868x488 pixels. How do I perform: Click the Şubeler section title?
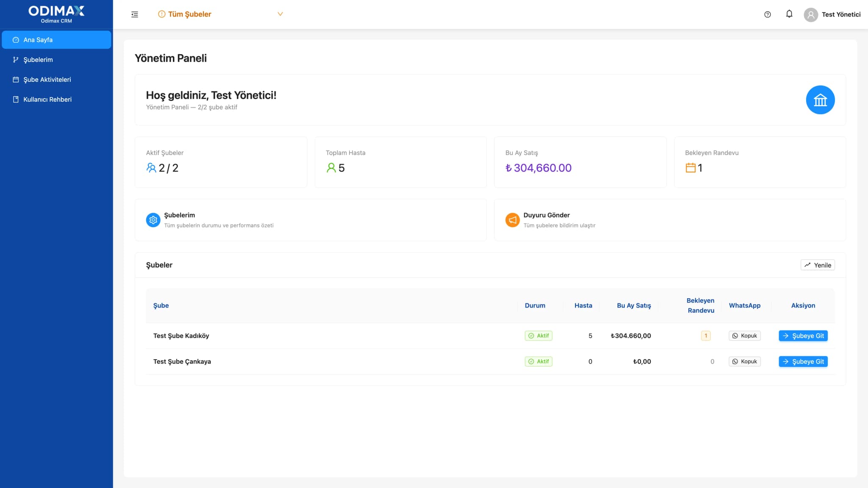tap(159, 265)
